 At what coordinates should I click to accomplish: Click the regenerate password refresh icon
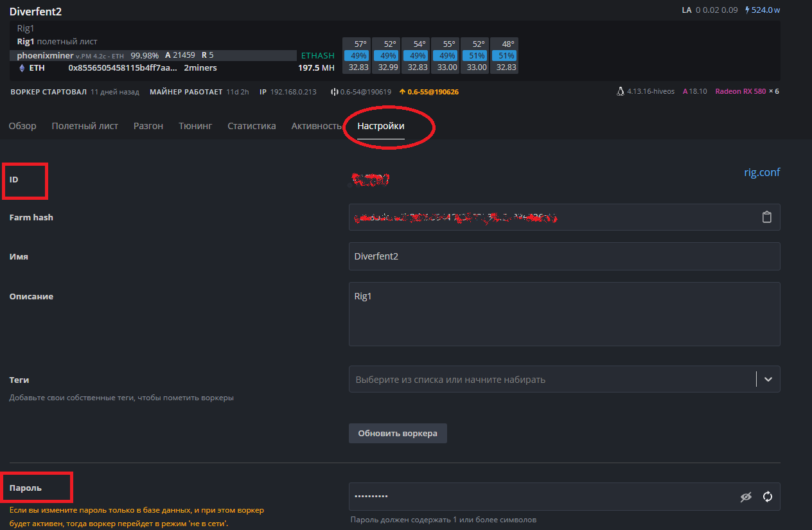(x=767, y=497)
